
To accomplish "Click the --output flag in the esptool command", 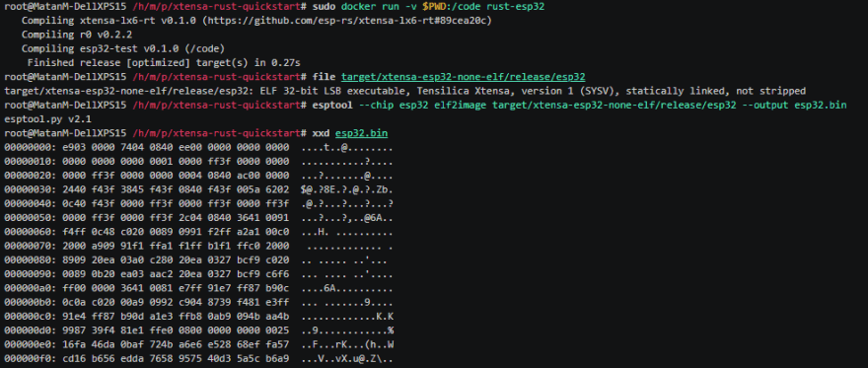I will (765, 106).
